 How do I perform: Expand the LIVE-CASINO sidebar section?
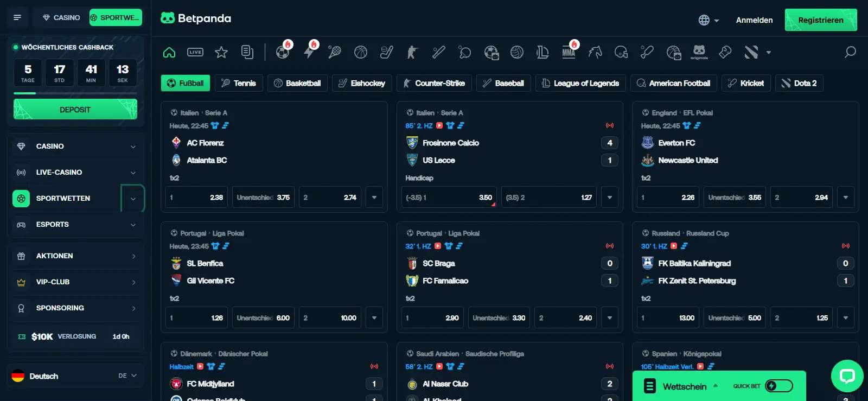pyautogui.click(x=75, y=173)
